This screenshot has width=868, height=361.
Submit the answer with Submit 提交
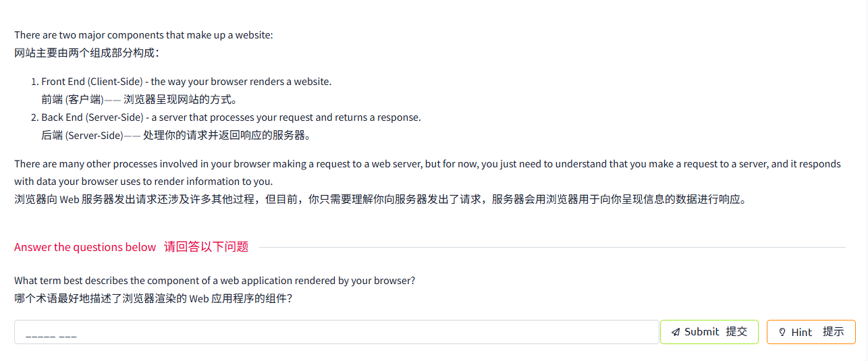click(709, 332)
